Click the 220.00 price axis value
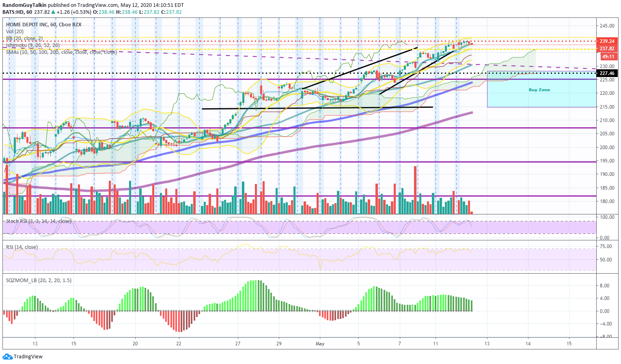 click(607, 93)
